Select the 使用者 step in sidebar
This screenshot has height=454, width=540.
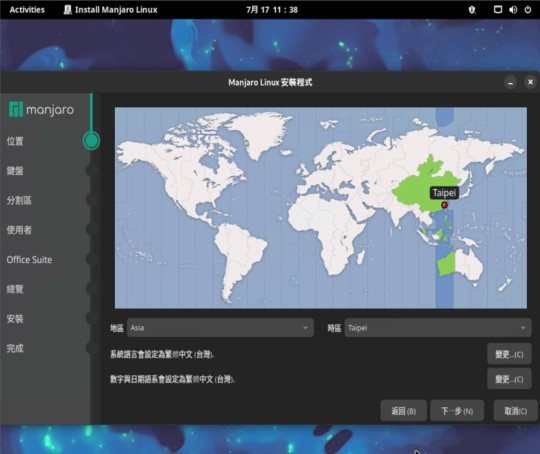point(19,230)
